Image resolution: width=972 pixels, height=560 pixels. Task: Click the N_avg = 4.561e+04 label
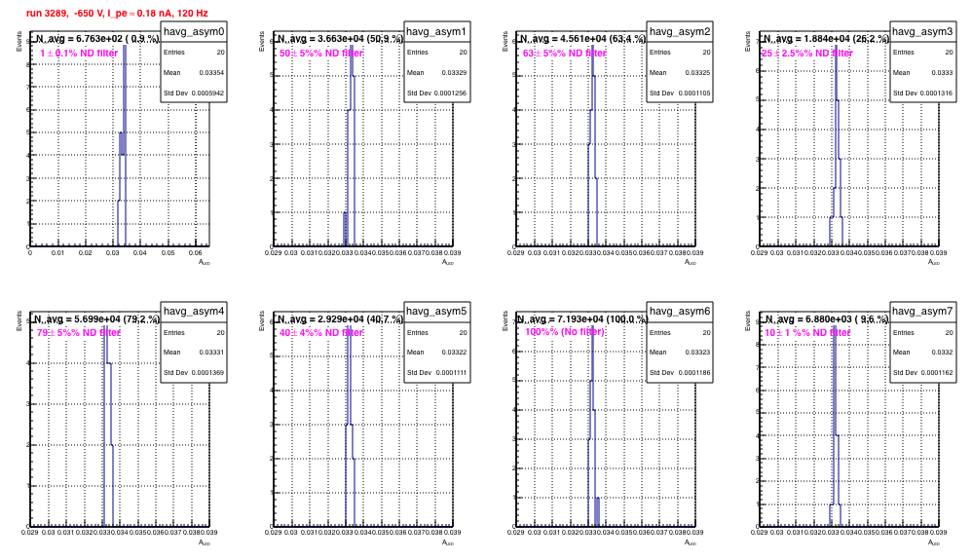[583, 39]
